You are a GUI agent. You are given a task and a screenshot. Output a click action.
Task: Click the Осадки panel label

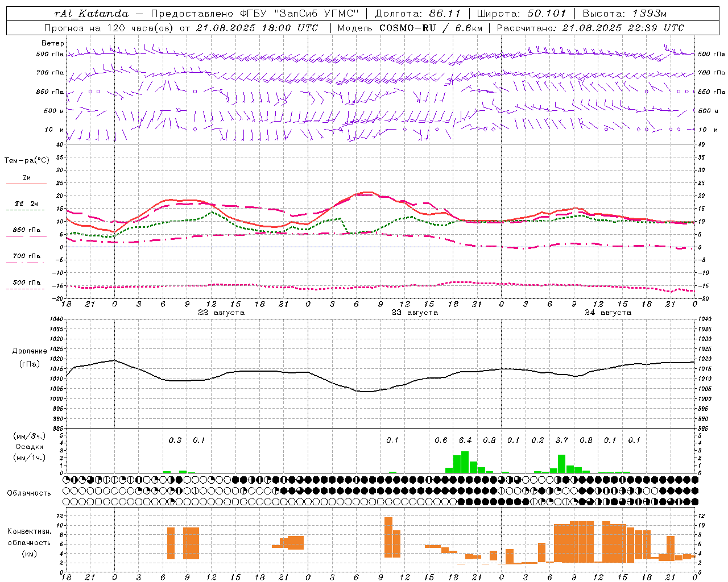[x=30, y=447]
